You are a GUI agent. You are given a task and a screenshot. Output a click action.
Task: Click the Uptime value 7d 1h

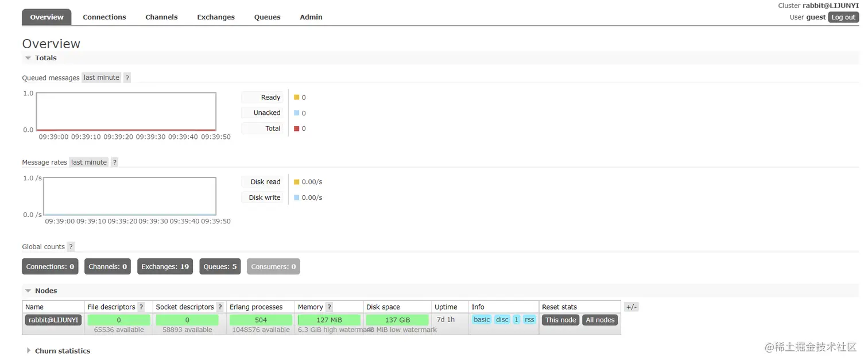pyautogui.click(x=445, y=320)
